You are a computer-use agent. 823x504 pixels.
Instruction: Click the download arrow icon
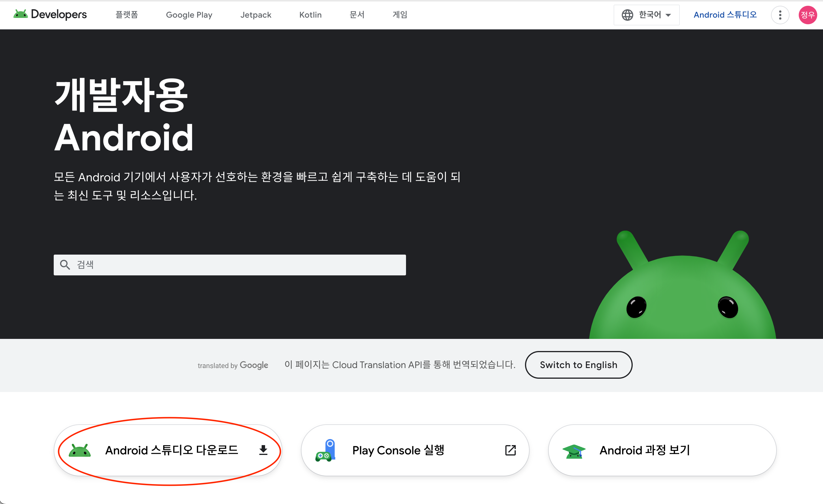point(263,450)
